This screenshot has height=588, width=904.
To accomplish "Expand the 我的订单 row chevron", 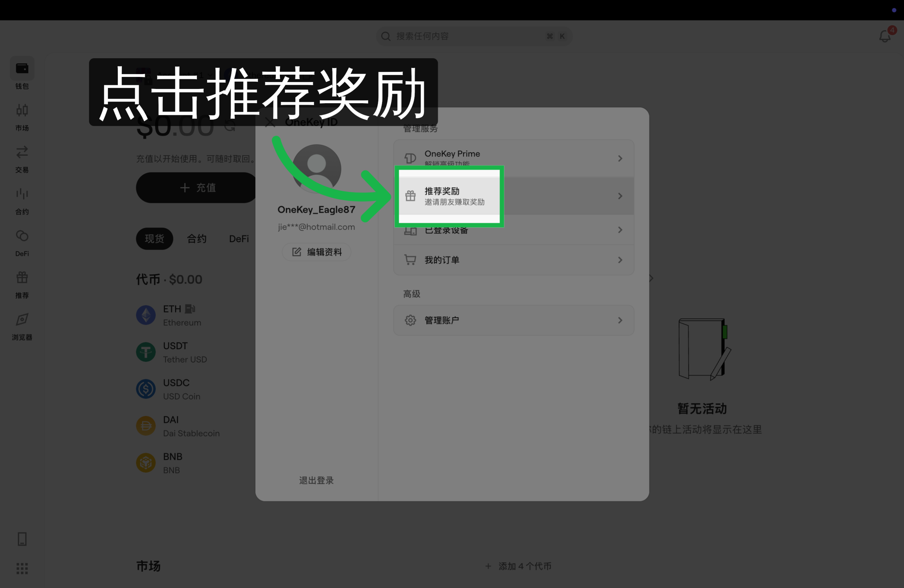I will [x=620, y=260].
